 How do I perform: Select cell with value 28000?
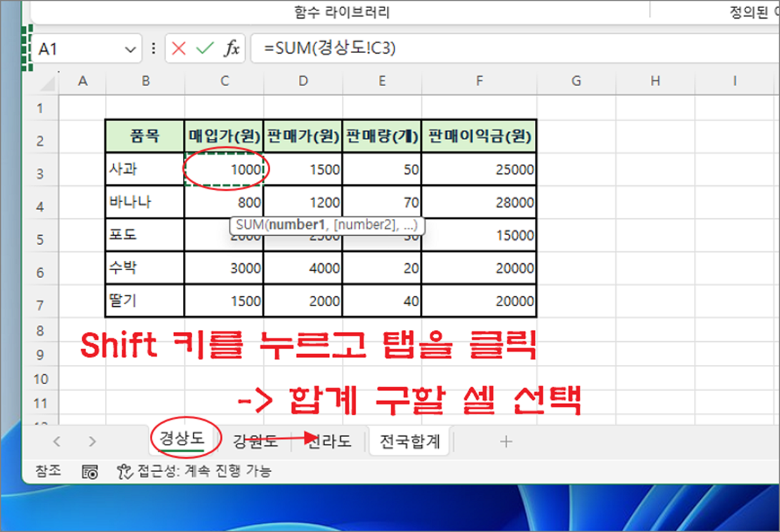(479, 202)
